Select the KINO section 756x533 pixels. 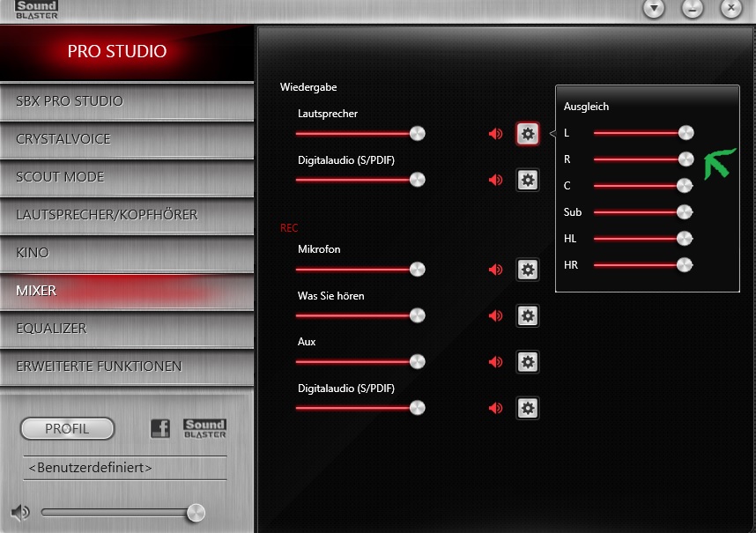(127, 253)
